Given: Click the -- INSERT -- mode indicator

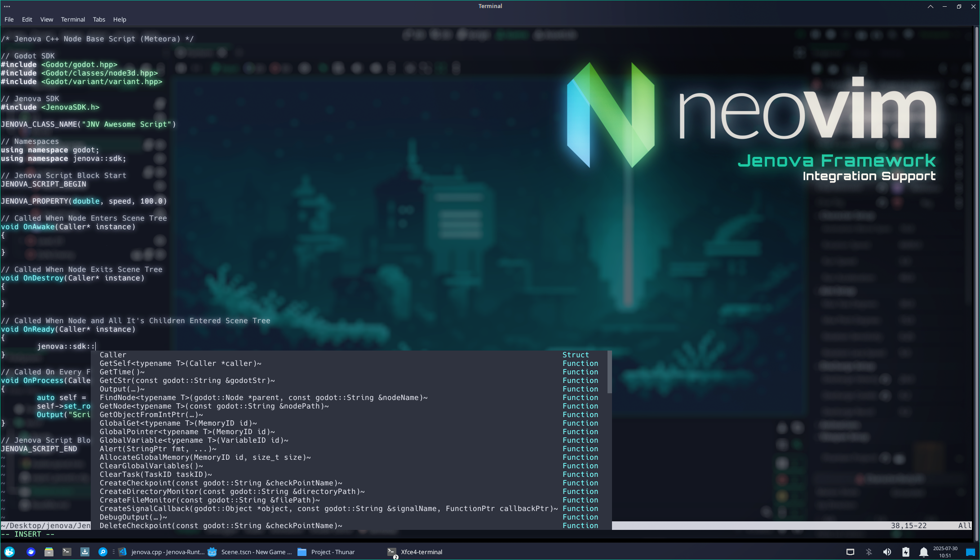Looking at the screenshot, I should pos(28,534).
